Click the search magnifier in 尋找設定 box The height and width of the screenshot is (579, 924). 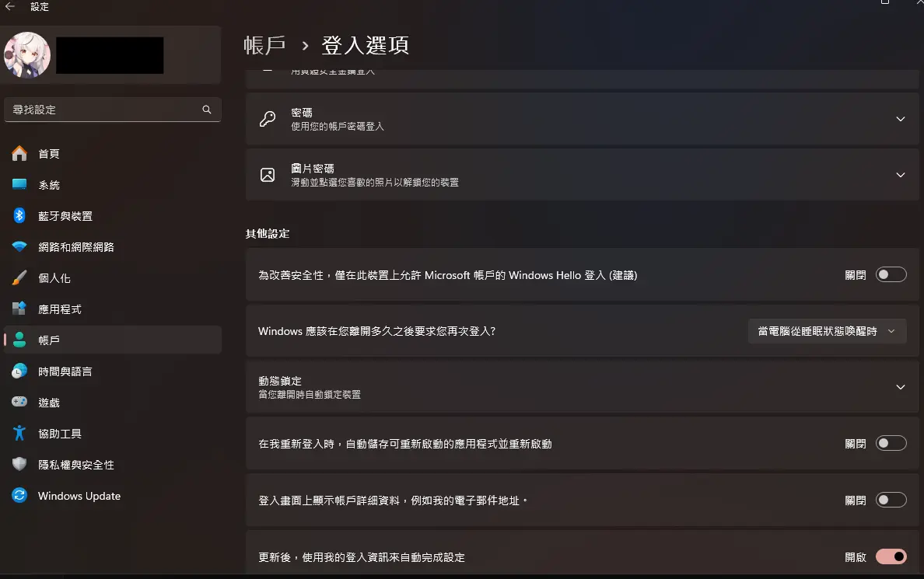click(207, 110)
